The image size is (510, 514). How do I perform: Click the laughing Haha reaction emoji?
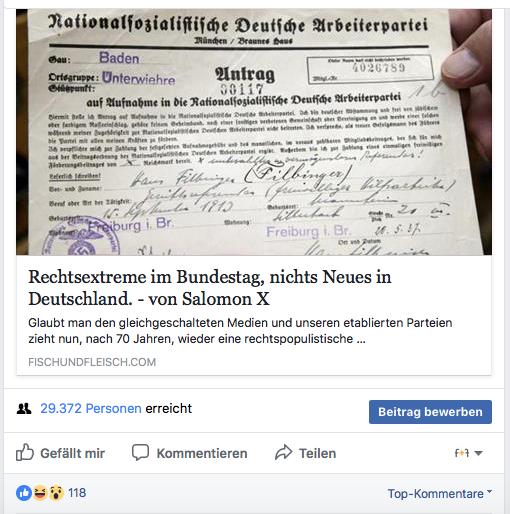(x=40, y=493)
